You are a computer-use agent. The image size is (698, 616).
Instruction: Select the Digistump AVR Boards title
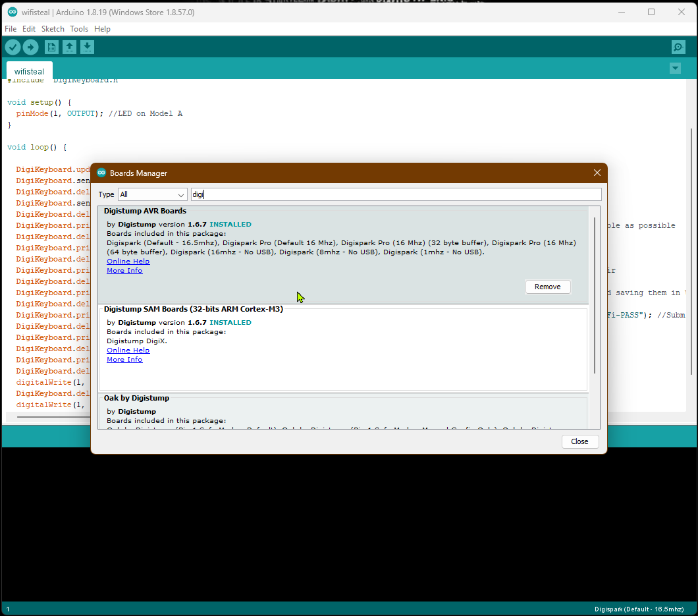[145, 211]
